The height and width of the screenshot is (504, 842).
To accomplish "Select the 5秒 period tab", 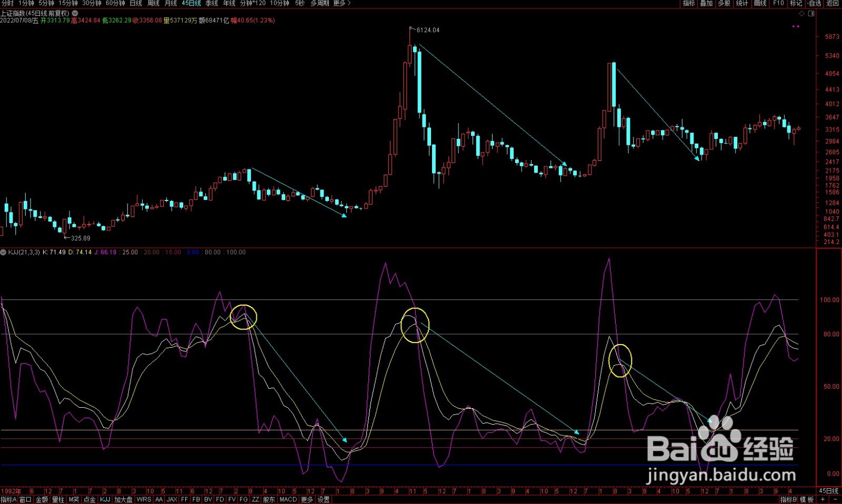I will pos(299,3).
